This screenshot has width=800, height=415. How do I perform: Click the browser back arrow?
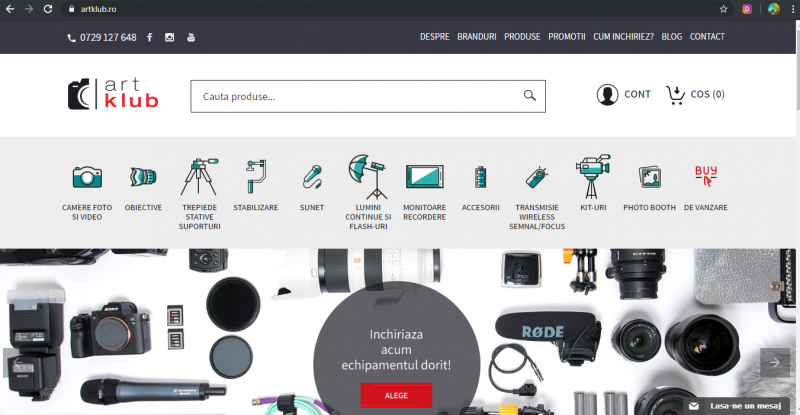click(10, 9)
